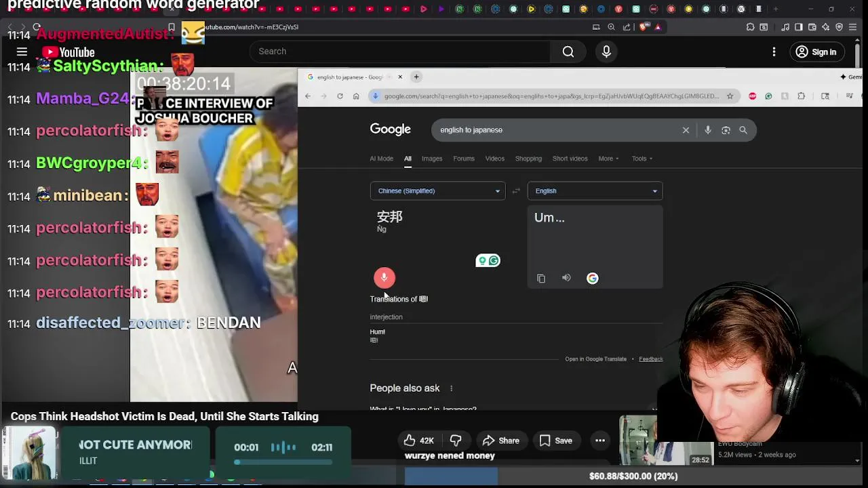Go back in the Google window

[308, 96]
